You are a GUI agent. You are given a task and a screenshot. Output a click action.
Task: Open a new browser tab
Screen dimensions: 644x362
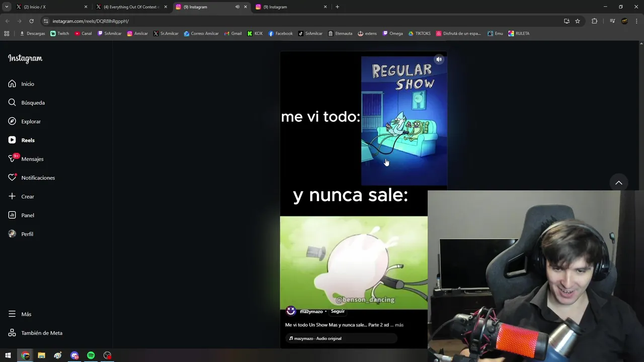337,7
